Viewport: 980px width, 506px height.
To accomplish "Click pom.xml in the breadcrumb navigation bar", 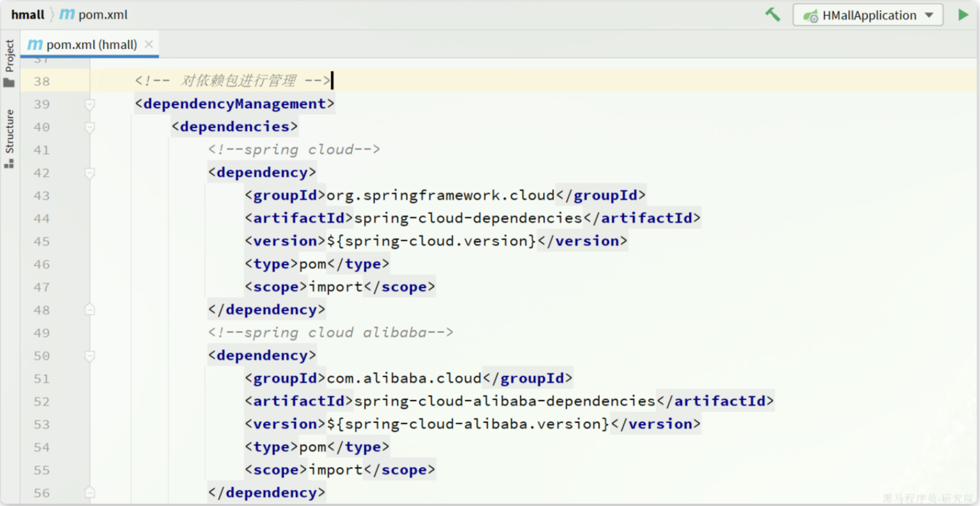I will 103,14.
